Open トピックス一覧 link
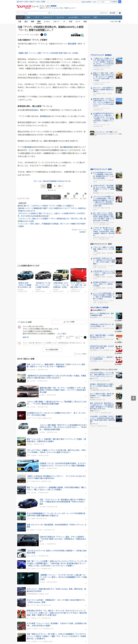The image size is (138, 644). tap(115, 21)
